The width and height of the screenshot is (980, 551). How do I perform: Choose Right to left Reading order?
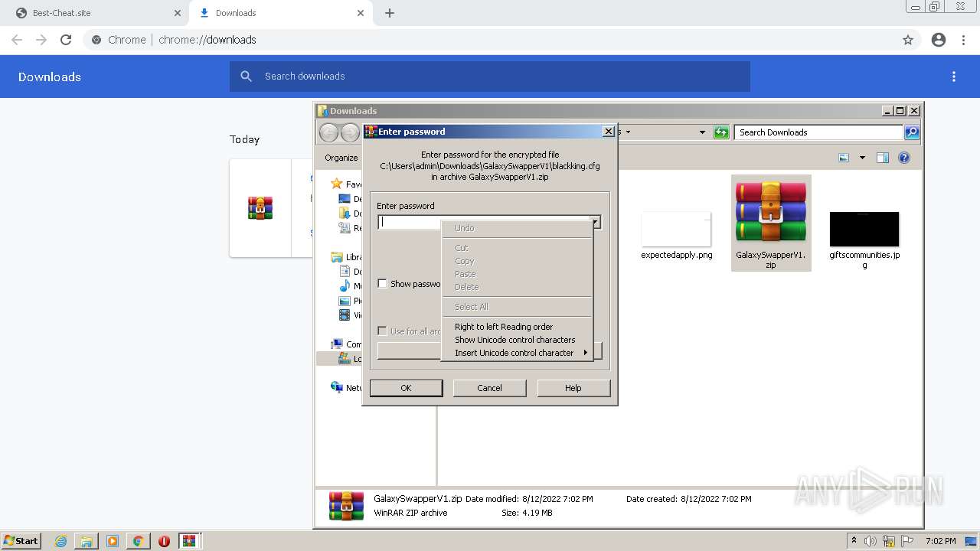pyautogui.click(x=517, y=327)
